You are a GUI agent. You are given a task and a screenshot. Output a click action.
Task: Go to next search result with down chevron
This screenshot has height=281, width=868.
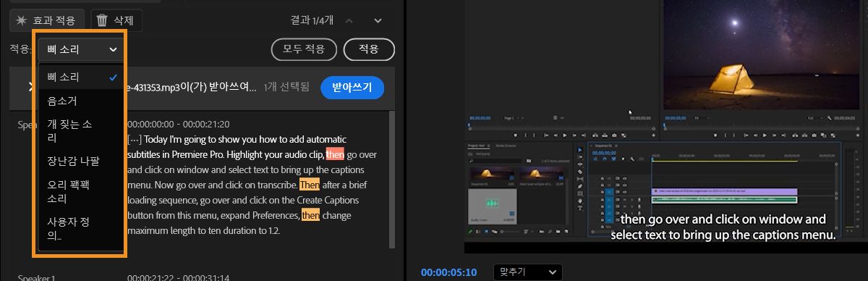click(x=378, y=20)
